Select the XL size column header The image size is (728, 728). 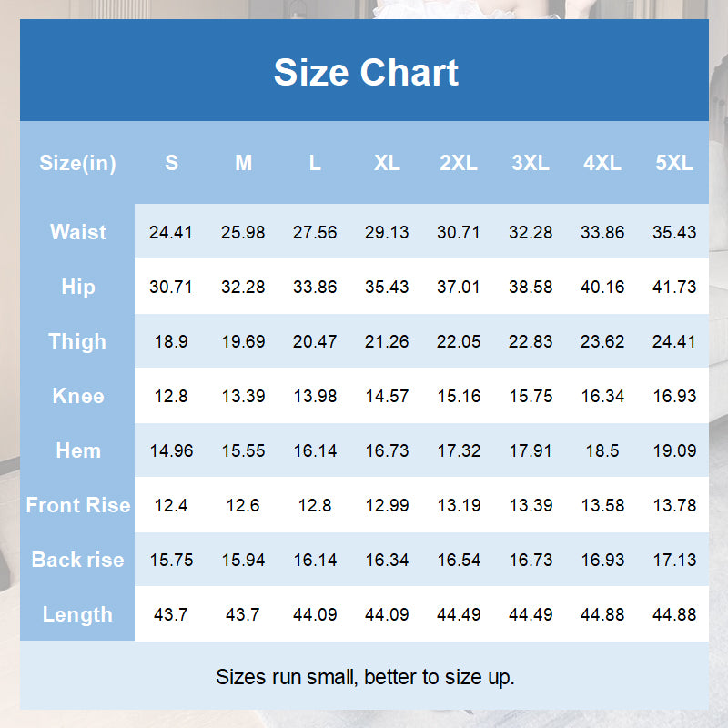click(x=387, y=164)
